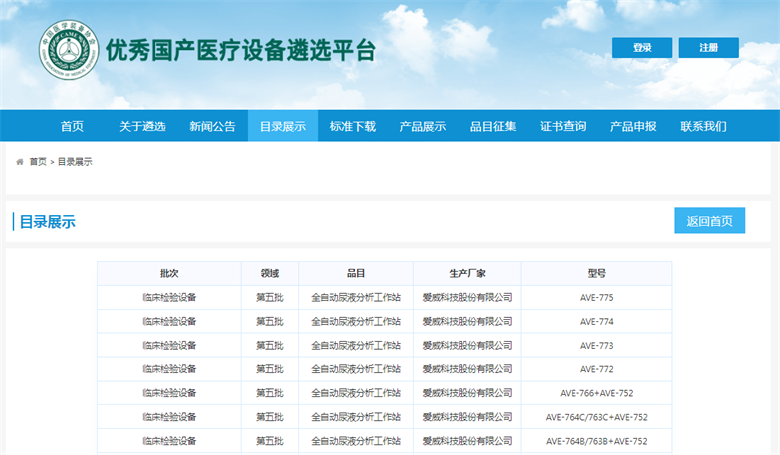
Task: Open 联系我们 in the navigation bar
Action: tap(703, 126)
